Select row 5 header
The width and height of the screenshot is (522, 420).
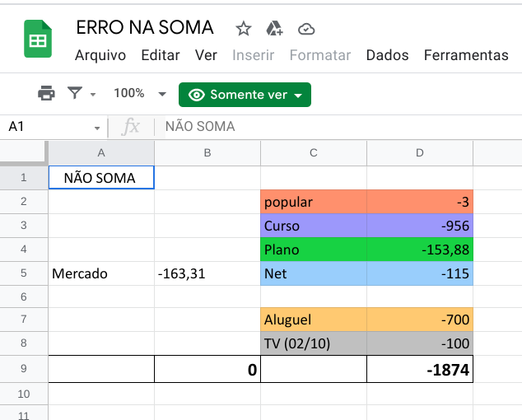coord(23,273)
